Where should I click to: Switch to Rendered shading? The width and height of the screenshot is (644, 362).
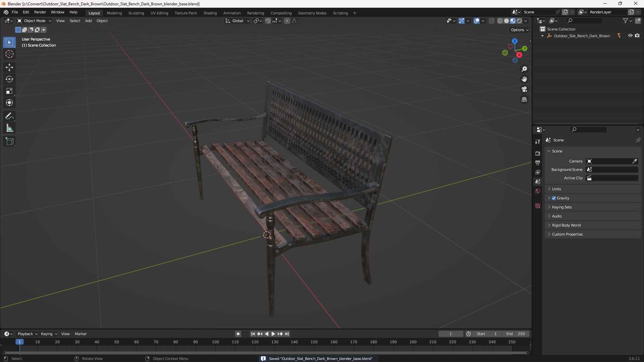tap(519, 21)
